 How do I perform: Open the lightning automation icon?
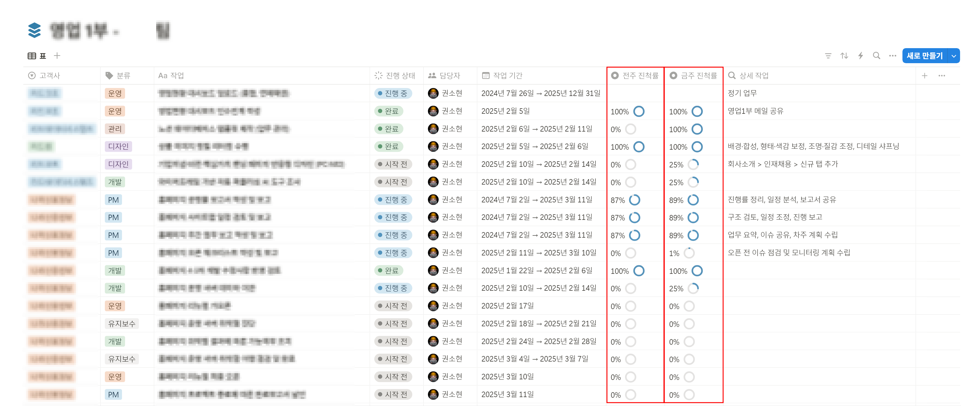point(860,56)
